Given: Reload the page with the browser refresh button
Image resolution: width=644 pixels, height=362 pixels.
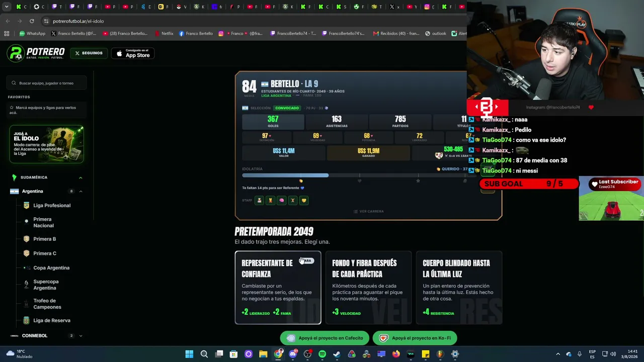Looking at the screenshot, I should click(x=32, y=21).
